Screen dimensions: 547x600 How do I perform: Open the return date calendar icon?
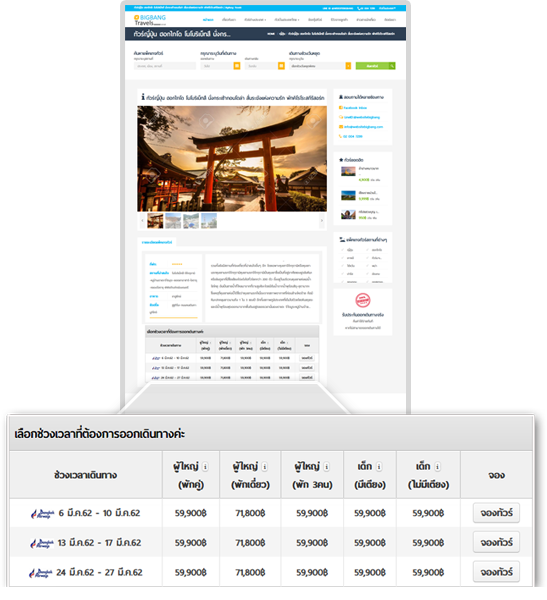pos(281,66)
